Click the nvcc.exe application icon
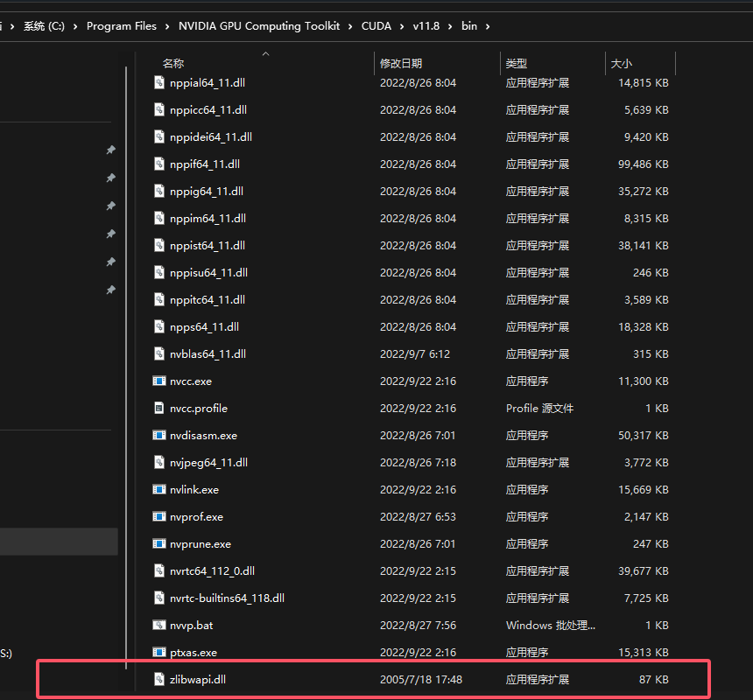 (159, 381)
